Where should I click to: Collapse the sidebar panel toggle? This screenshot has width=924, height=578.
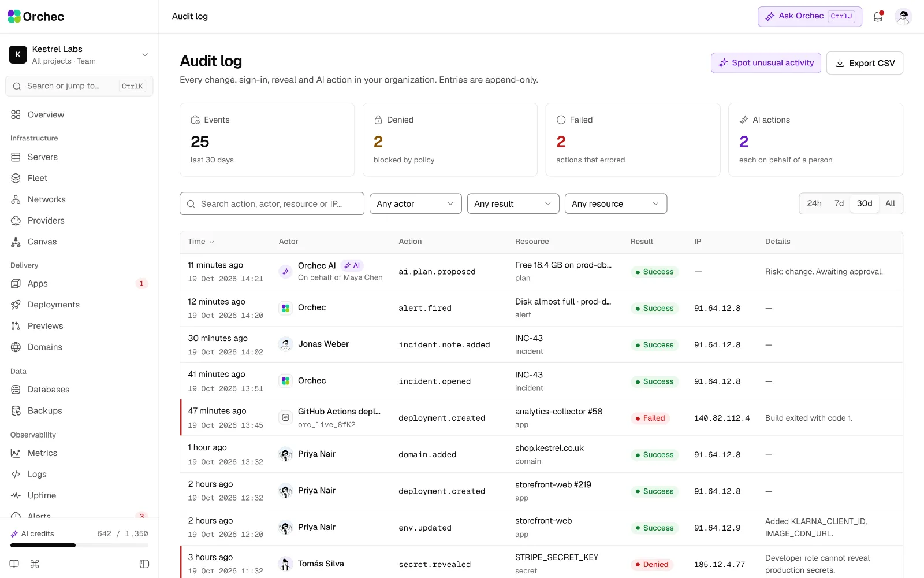(144, 564)
